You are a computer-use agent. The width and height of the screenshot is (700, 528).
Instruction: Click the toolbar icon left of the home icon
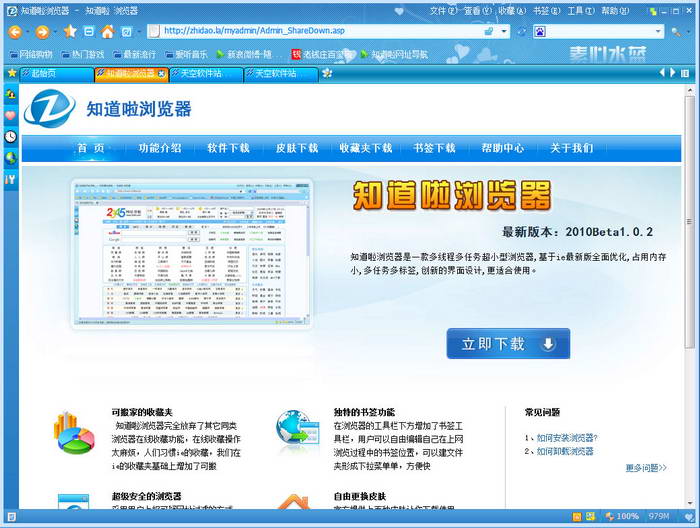[x=89, y=31]
